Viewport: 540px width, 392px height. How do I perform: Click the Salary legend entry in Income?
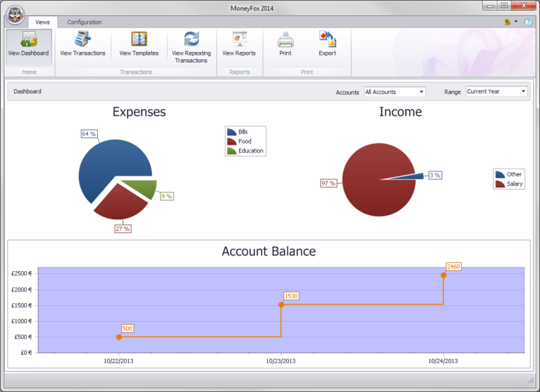coord(509,184)
